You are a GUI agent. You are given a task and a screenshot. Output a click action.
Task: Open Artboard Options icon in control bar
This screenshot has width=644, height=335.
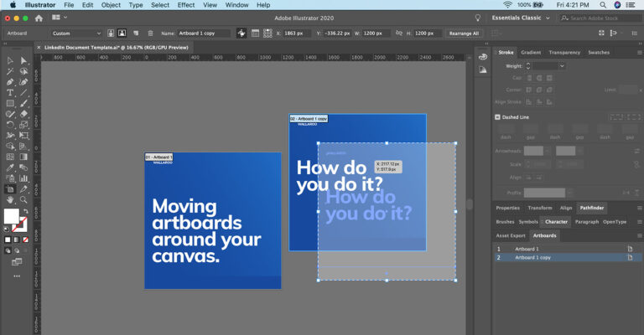point(255,33)
